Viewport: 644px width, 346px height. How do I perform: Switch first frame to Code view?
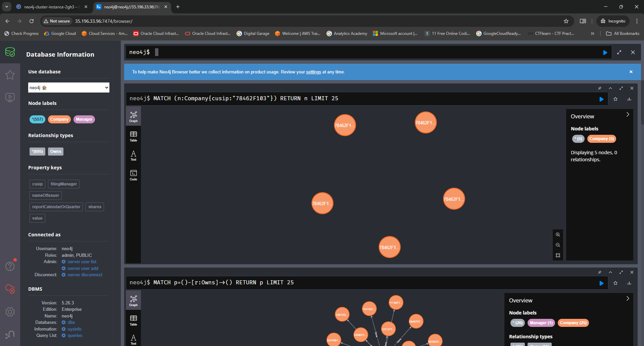[134, 175]
